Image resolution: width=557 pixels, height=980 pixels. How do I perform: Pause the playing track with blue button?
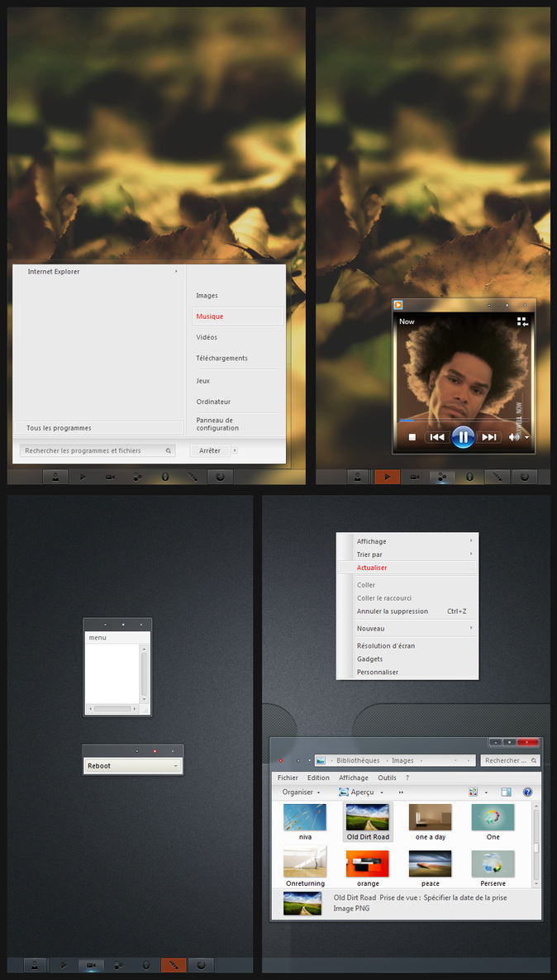tap(463, 436)
